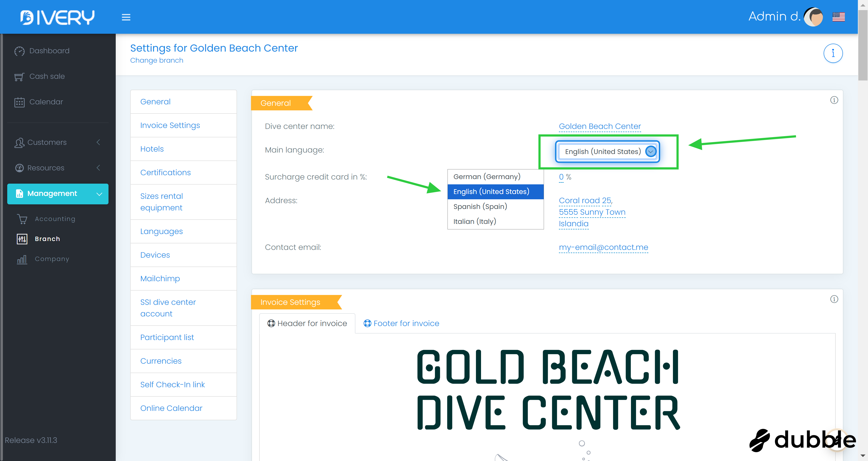
Task: Click the General section info icon
Action: (x=834, y=100)
